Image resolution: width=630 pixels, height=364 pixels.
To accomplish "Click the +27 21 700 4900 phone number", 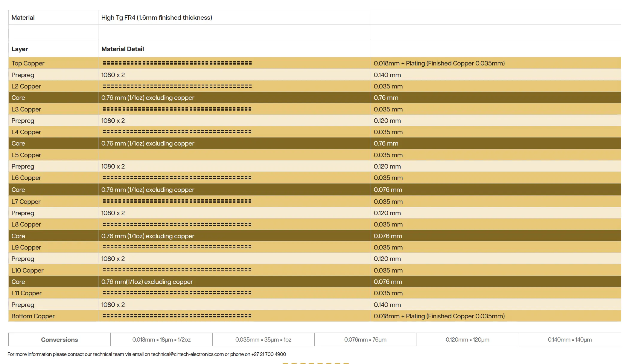I will [x=268, y=354].
